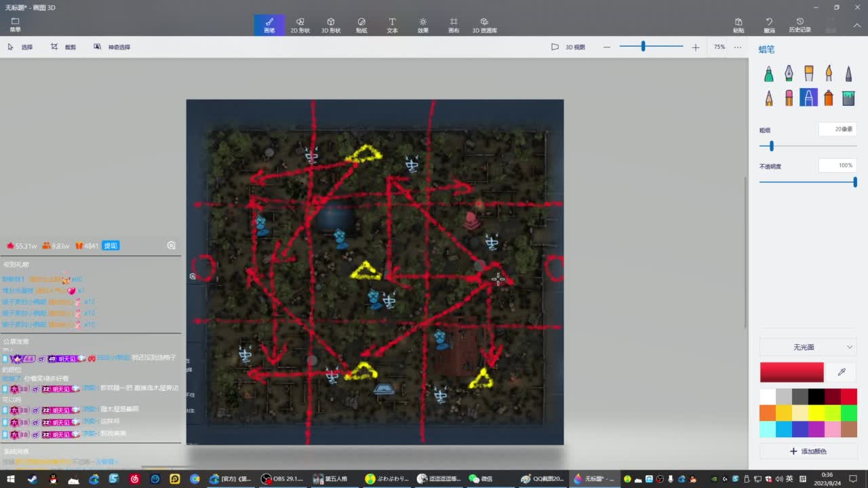Open the 3D 资源库 tab
The height and width of the screenshot is (488, 868).
(485, 25)
